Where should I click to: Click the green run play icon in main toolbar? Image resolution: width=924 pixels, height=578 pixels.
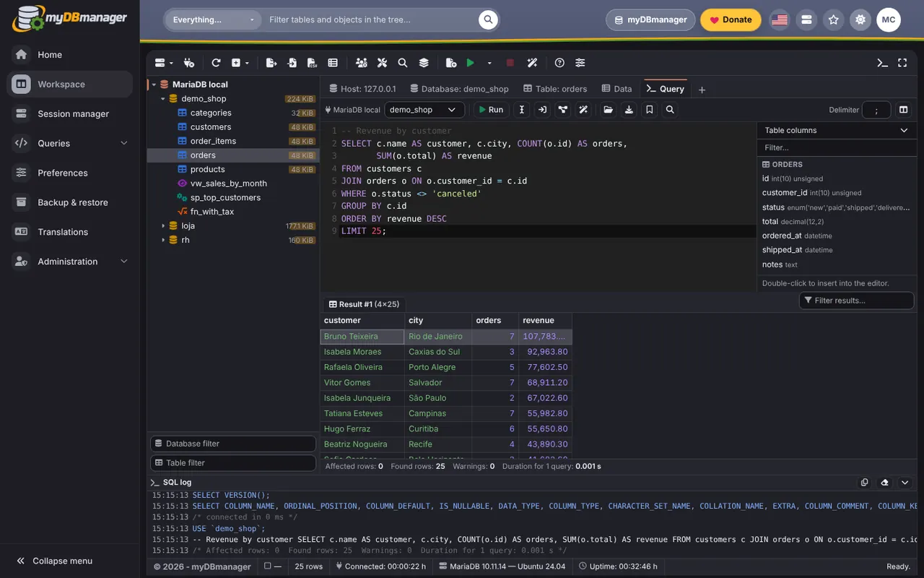470,63
